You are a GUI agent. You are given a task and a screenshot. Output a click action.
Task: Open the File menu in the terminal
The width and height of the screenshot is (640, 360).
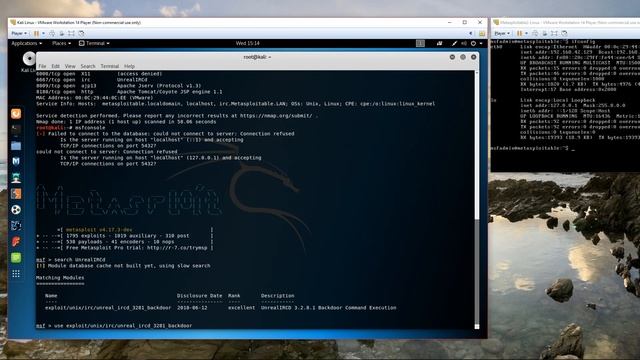(42, 66)
